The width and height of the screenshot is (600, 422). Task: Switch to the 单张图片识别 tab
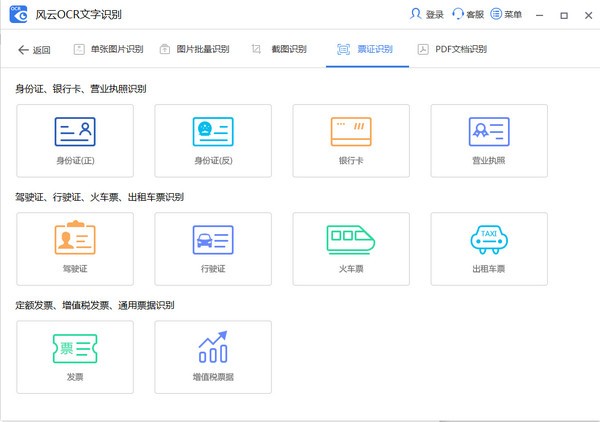click(x=108, y=49)
